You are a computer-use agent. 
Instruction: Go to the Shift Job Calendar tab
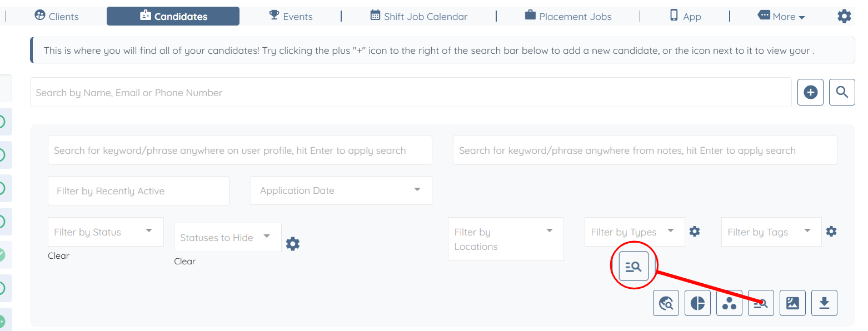click(418, 17)
